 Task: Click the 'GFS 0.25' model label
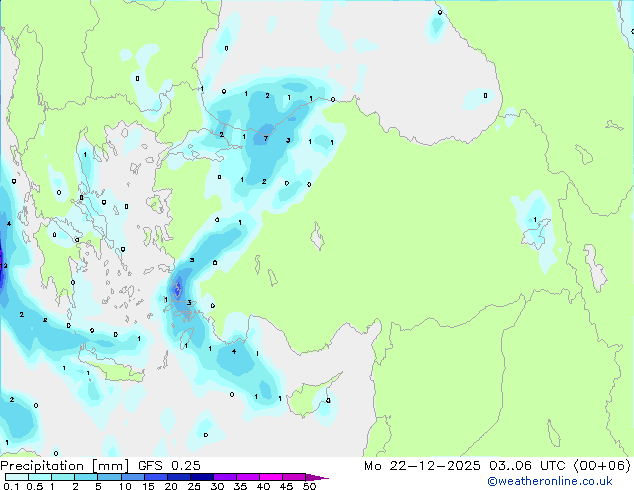point(169,466)
